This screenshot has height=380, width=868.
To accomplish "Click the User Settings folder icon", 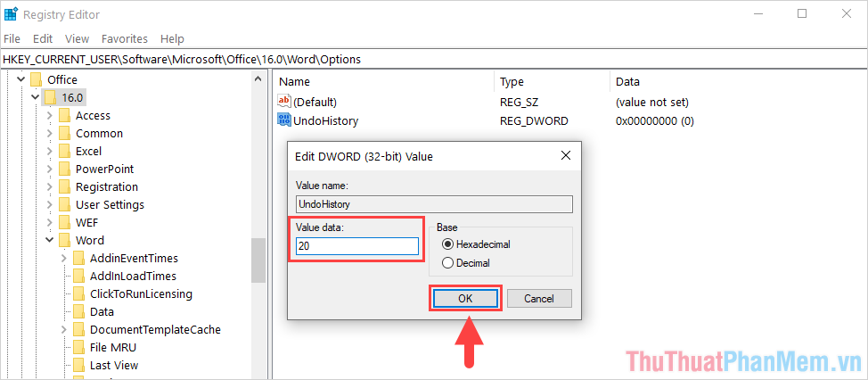I will (65, 204).
